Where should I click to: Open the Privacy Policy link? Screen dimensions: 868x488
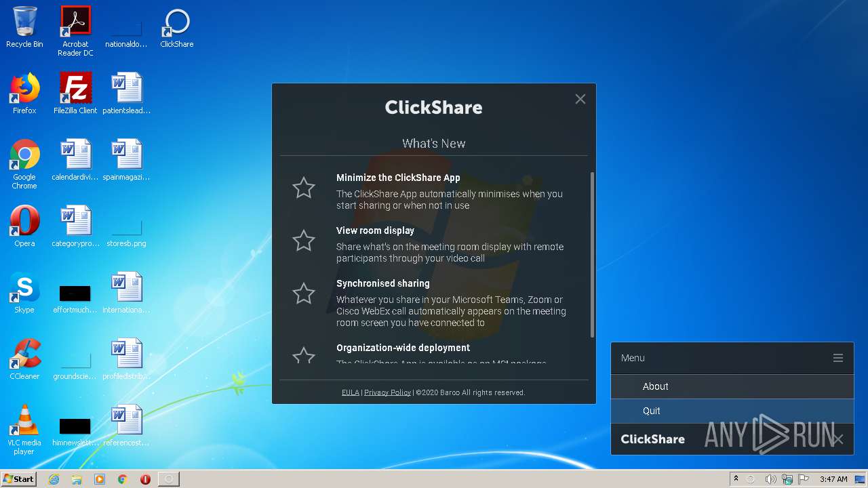pos(387,392)
